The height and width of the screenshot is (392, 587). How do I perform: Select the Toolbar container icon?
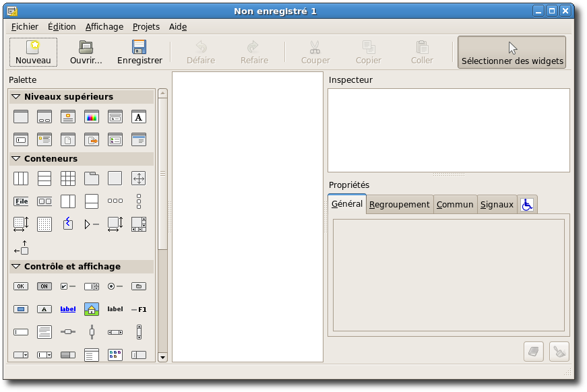44,201
